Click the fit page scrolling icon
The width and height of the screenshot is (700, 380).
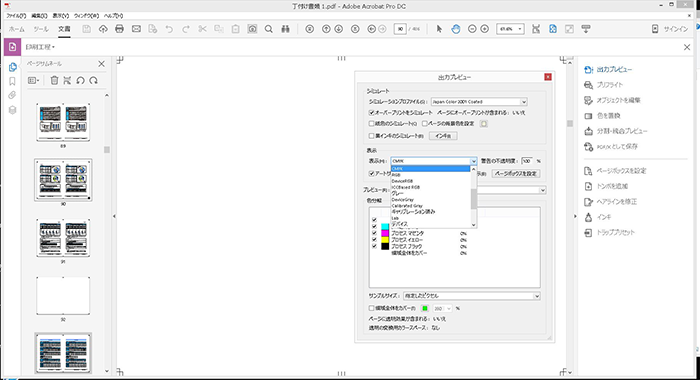553,29
